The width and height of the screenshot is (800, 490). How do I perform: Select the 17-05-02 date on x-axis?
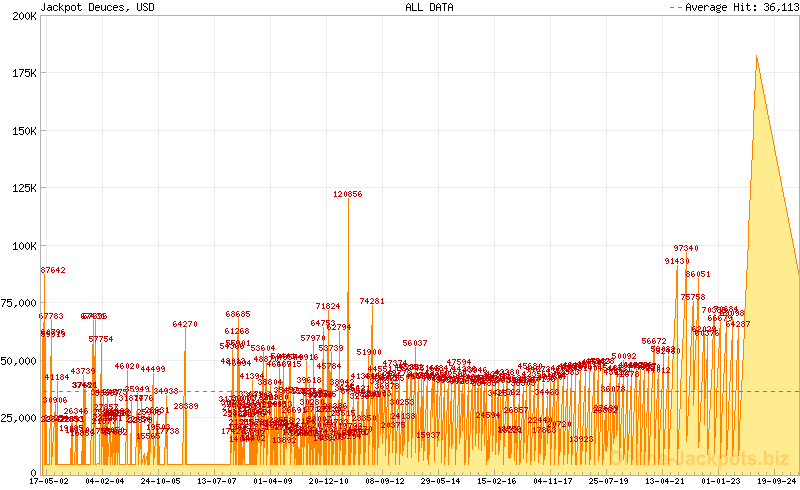49,481
